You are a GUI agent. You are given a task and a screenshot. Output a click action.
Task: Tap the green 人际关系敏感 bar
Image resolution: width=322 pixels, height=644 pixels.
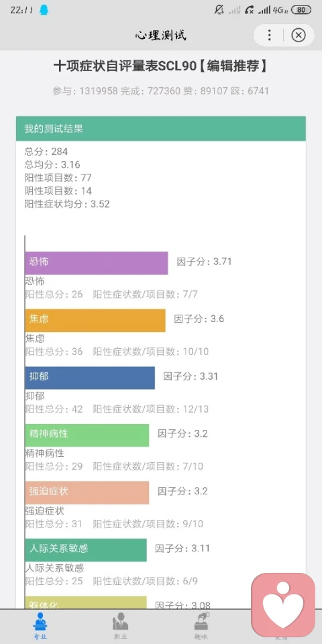pyautogui.click(x=86, y=550)
